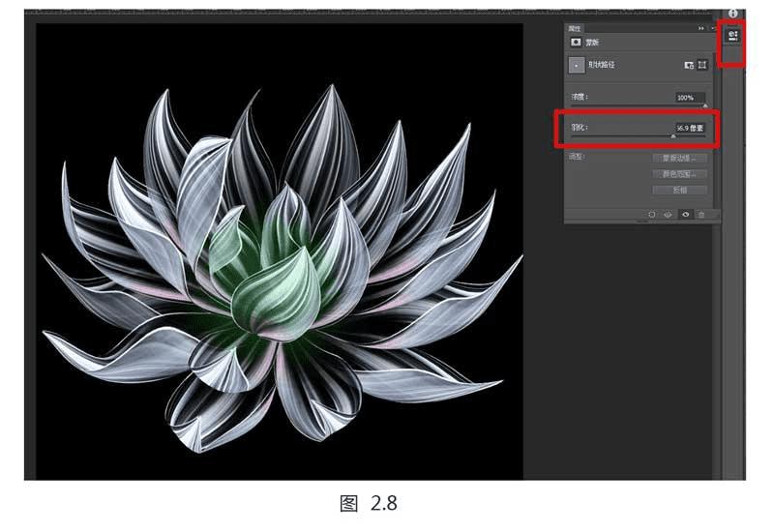Viewport: 774px width, 532px height.
Task: Click the vector mask thumbnail in Properties
Action: [x=576, y=65]
